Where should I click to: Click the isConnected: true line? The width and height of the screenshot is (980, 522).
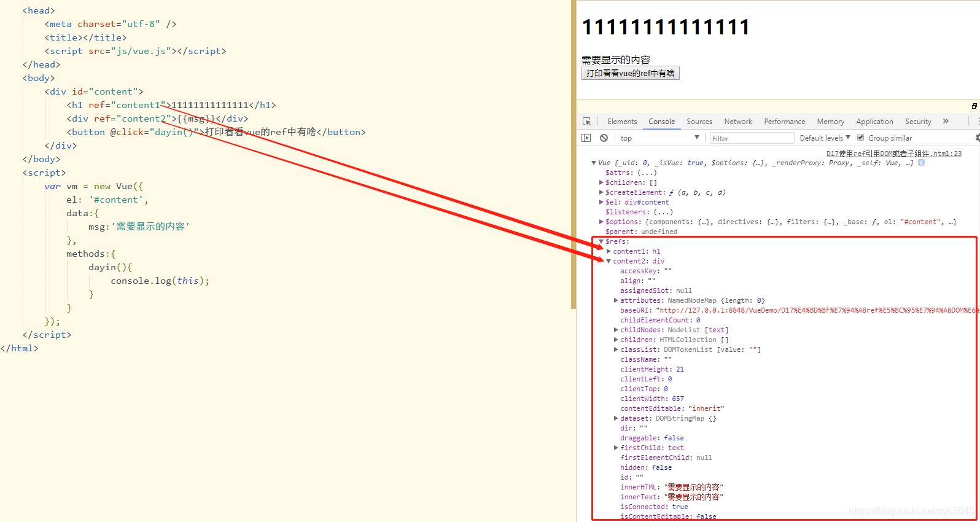click(x=654, y=507)
